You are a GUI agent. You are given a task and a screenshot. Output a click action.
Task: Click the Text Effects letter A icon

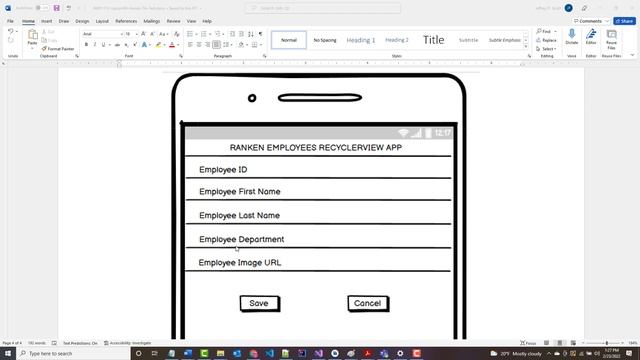click(x=144, y=44)
